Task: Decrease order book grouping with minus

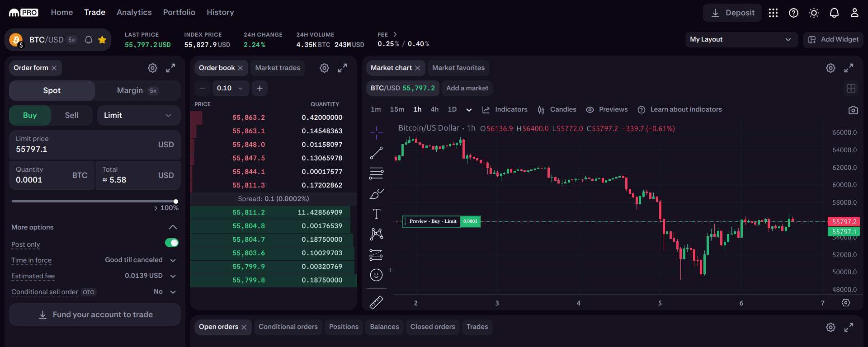Action: pyautogui.click(x=202, y=88)
